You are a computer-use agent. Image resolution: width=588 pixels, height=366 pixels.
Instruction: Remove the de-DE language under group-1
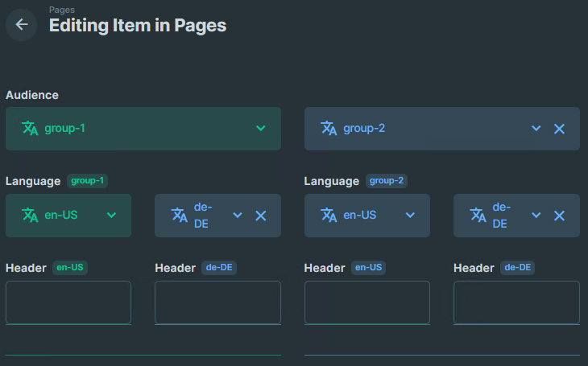pyautogui.click(x=261, y=216)
